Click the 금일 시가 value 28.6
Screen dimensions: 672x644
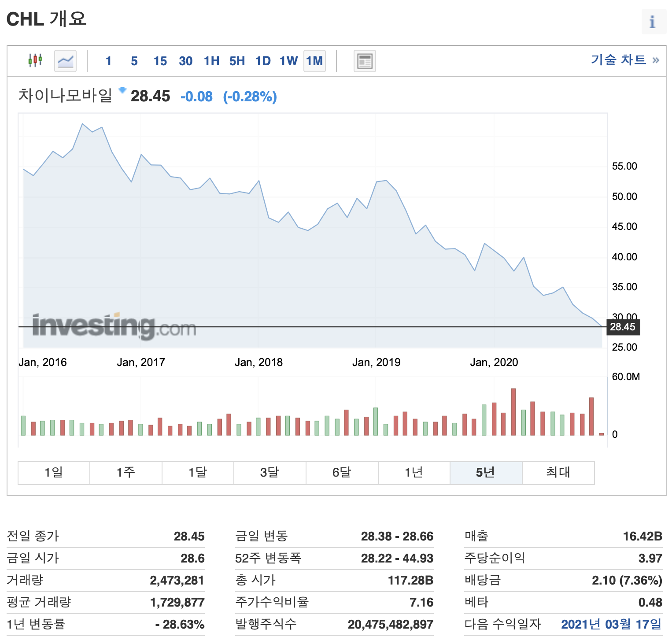point(192,559)
